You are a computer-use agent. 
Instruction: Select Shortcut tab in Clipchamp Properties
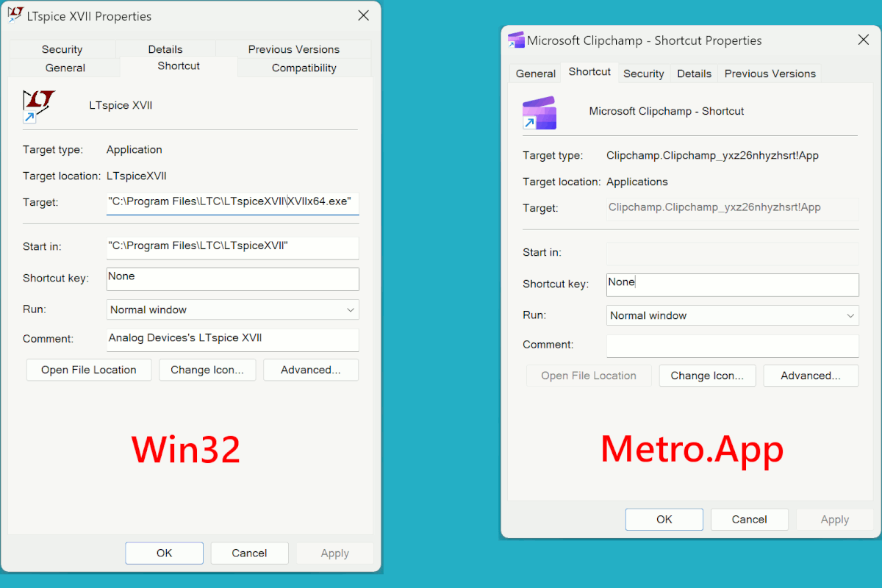click(x=589, y=72)
